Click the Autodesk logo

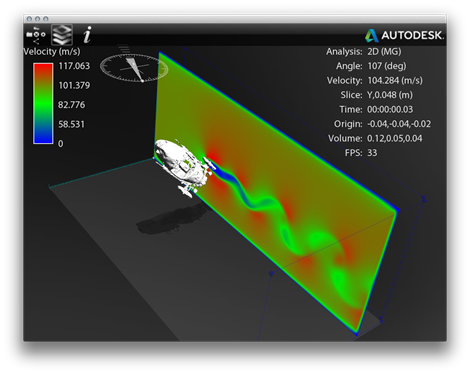pos(404,35)
